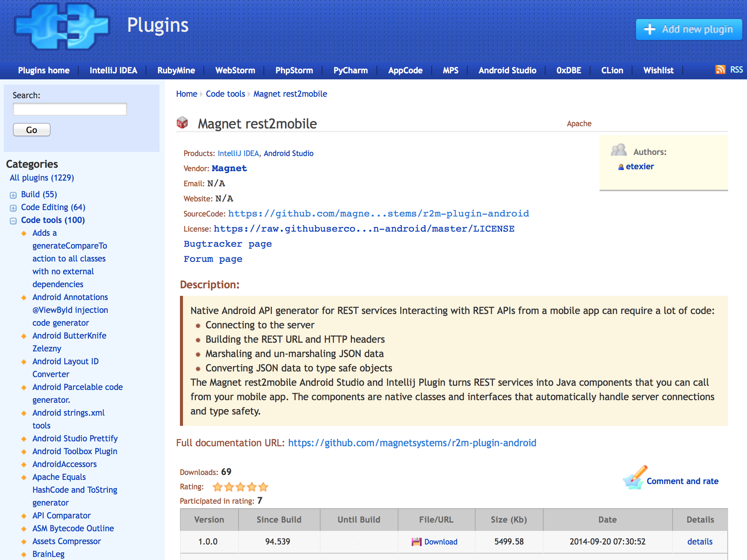Image resolution: width=747 pixels, height=560 pixels.
Task: Open IntelliJ IDEA product link
Action: [238, 153]
